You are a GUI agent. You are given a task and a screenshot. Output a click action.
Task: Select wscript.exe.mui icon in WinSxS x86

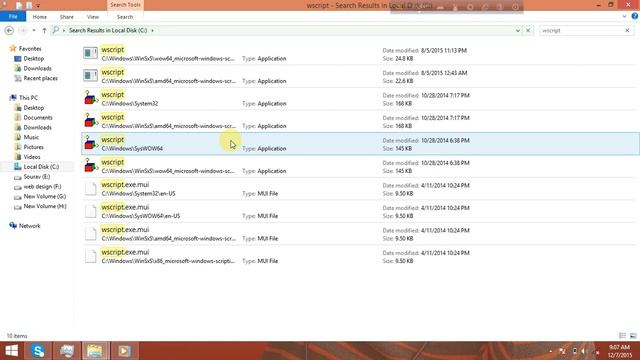point(91,256)
